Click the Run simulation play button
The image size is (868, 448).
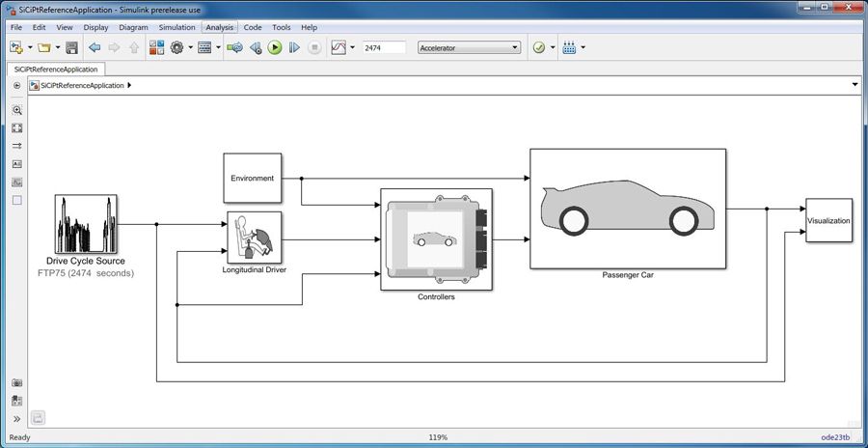[x=275, y=47]
